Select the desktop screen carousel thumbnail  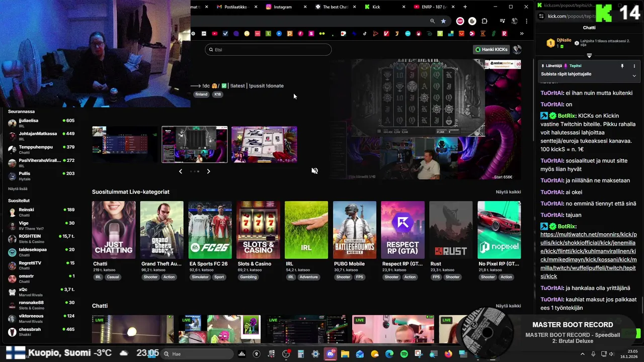pyautogui.click(x=125, y=144)
